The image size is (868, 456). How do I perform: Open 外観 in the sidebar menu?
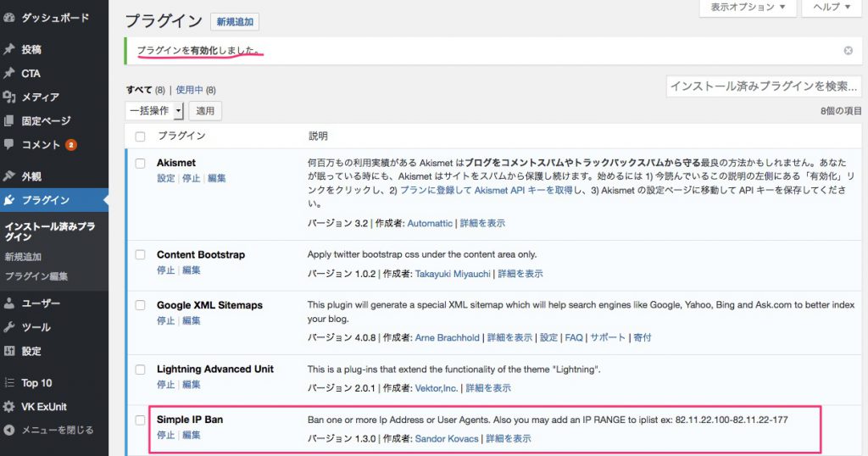(31, 176)
